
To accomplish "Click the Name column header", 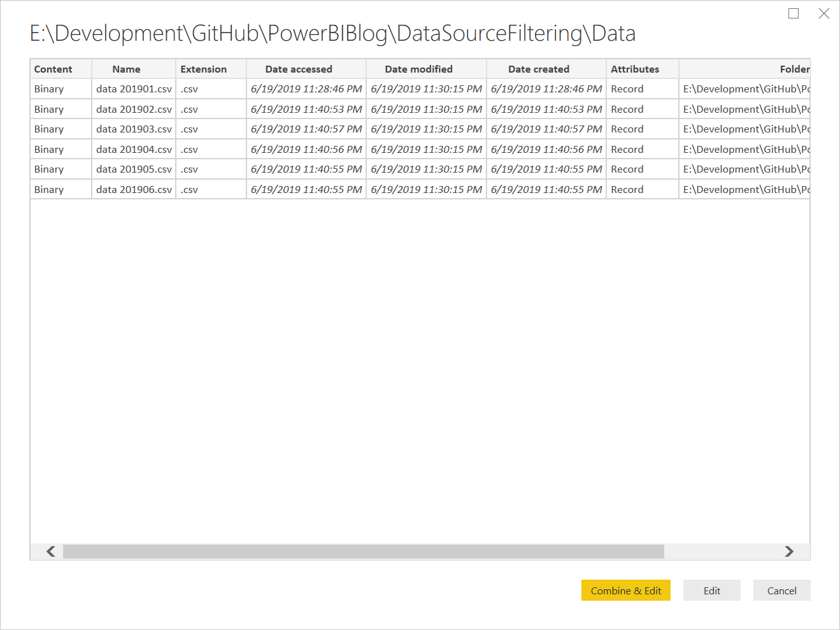I will [x=126, y=69].
